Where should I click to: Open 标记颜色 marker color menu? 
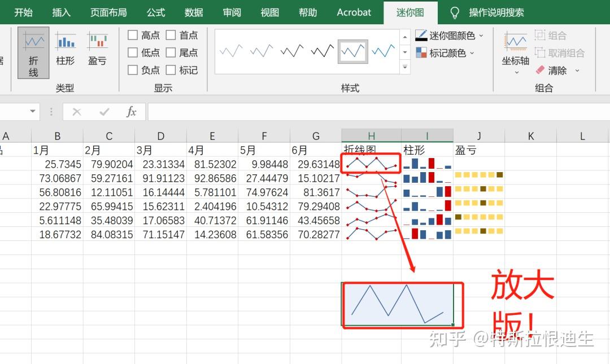click(445, 53)
